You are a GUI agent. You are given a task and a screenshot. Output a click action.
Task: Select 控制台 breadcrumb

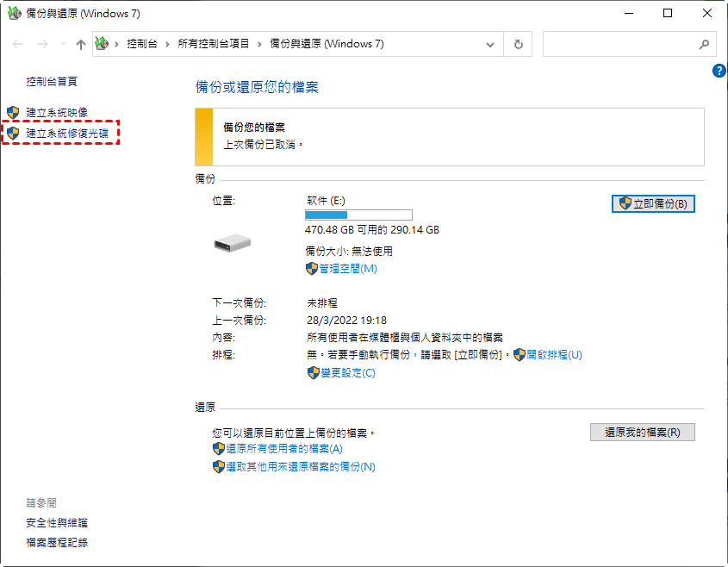coord(142,44)
